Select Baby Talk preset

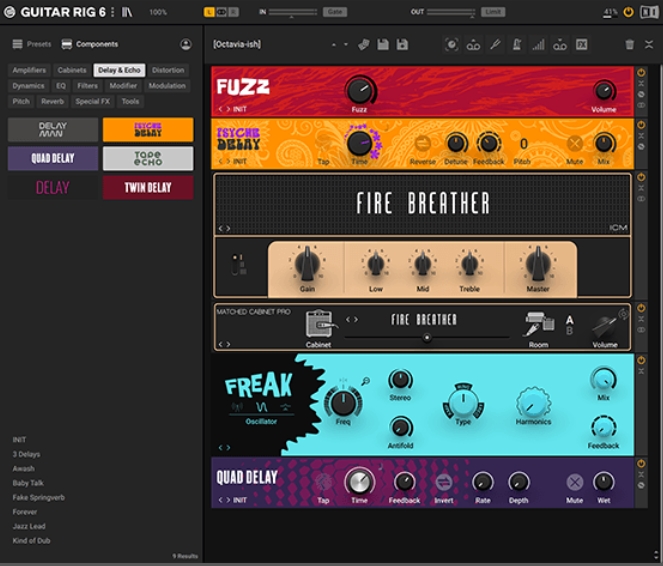(x=28, y=483)
